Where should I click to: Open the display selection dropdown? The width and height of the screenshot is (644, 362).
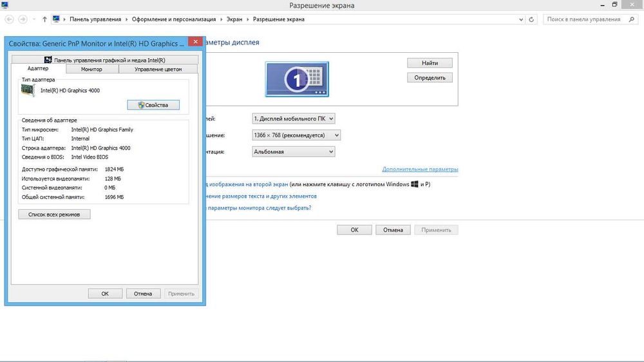pyautogui.click(x=293, y=119)
